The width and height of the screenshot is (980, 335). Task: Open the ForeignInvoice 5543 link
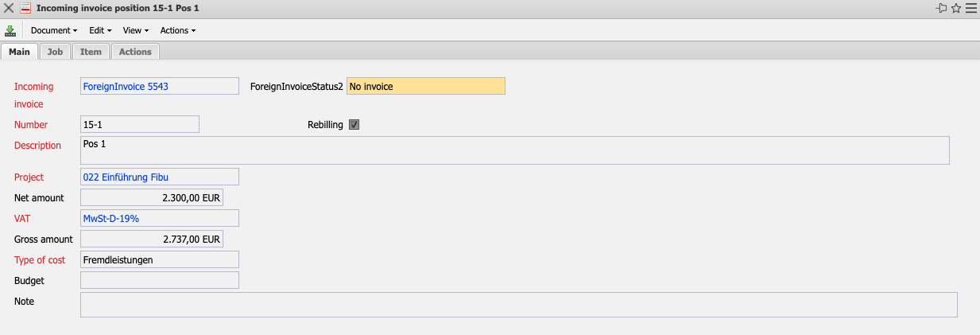click(x=125, y=86)
